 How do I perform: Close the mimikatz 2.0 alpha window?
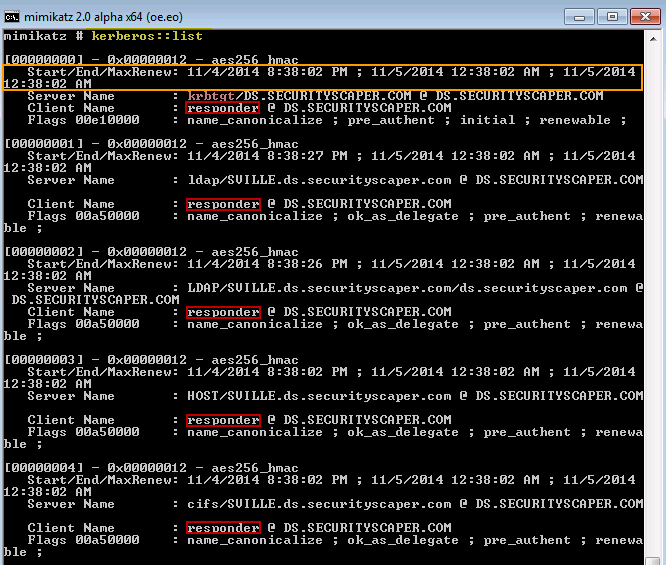click(x=645, y=17)
